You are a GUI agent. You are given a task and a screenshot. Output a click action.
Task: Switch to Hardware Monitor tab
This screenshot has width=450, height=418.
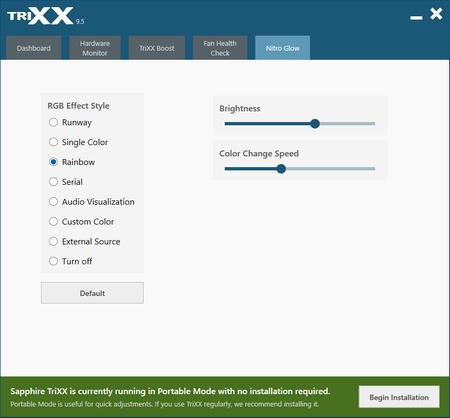pyautogui.click(x=95, y=48)
